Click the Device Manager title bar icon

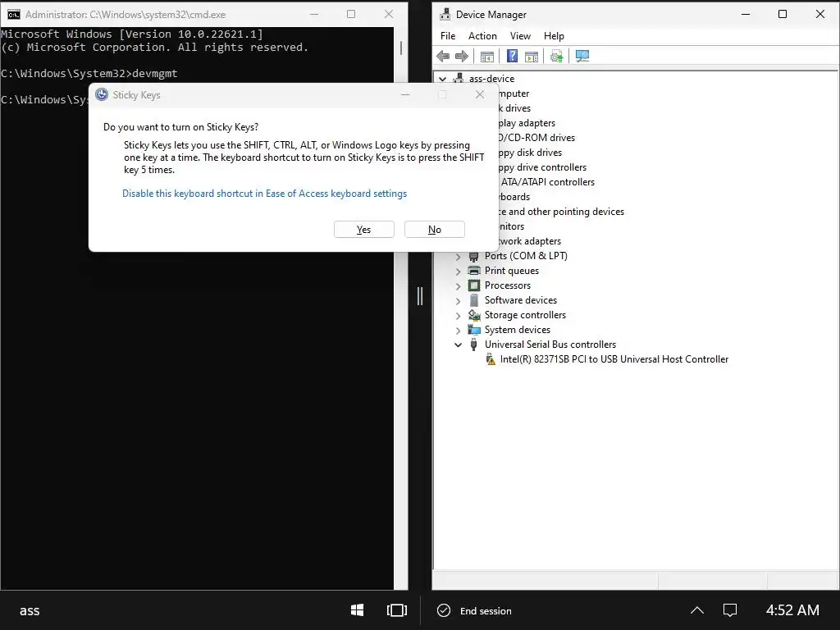click(445, 15)
